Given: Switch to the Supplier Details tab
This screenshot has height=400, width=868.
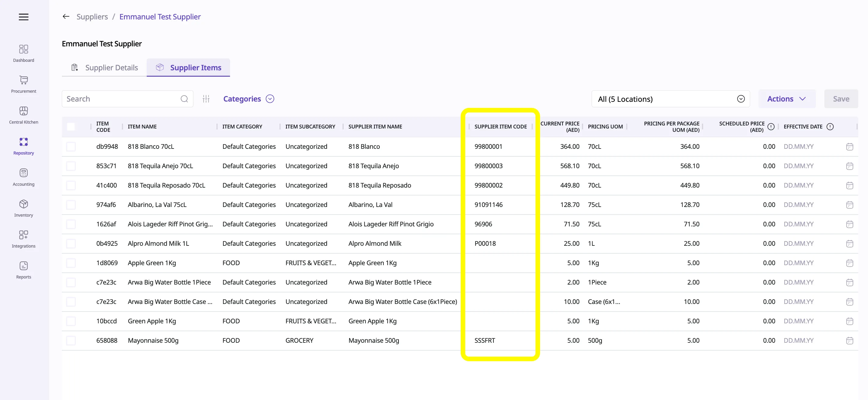Looking at the screenshot, I should point(105,67).
